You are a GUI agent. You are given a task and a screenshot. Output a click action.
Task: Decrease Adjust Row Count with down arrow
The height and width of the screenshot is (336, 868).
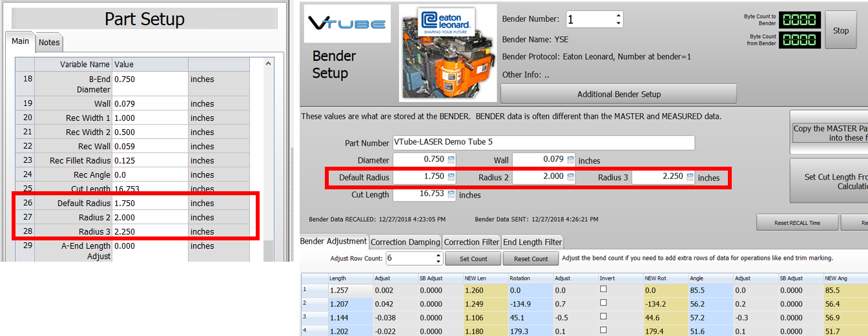[438, 262]
